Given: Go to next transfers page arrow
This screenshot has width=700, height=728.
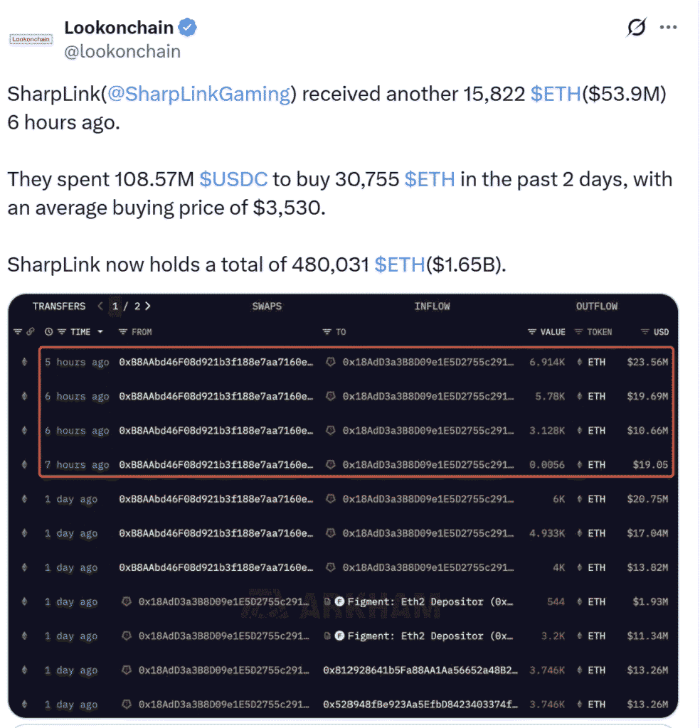Looking at the screenshot, I should 148,306.
